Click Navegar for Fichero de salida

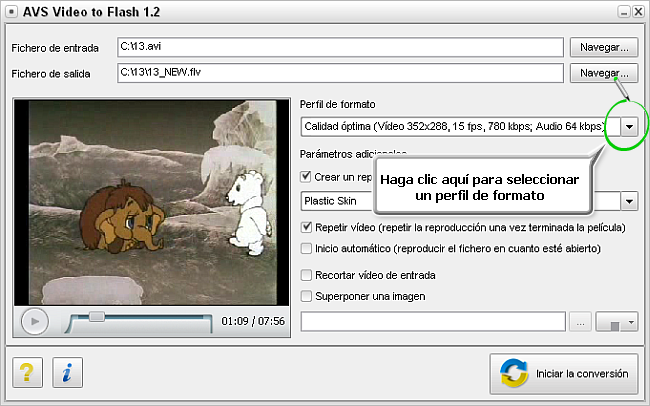point(604,73)
